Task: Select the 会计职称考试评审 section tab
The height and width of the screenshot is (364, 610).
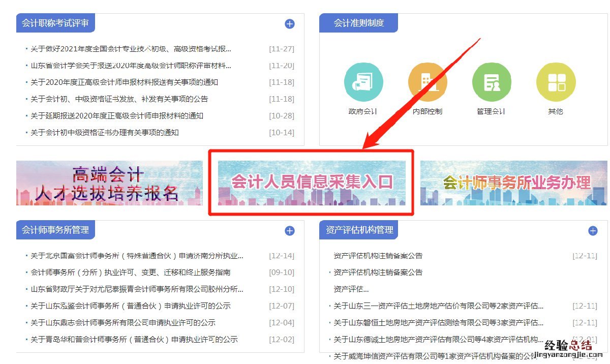Action: tap(55, 23)
